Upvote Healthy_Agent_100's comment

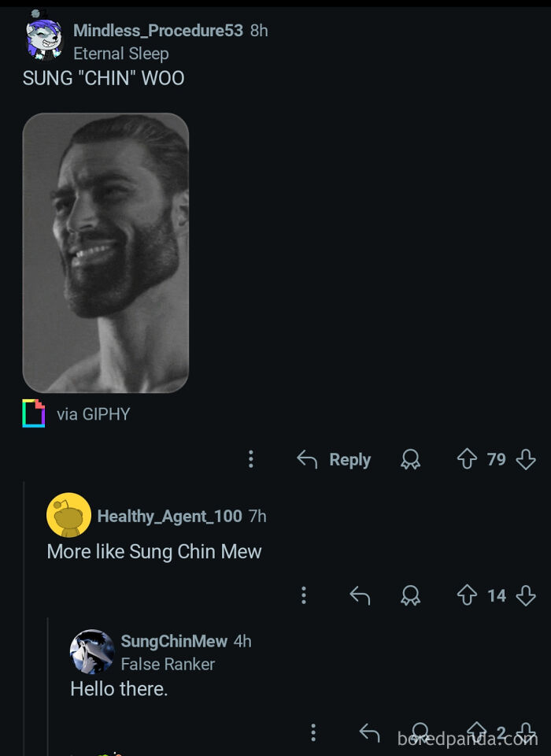point(468,596)
